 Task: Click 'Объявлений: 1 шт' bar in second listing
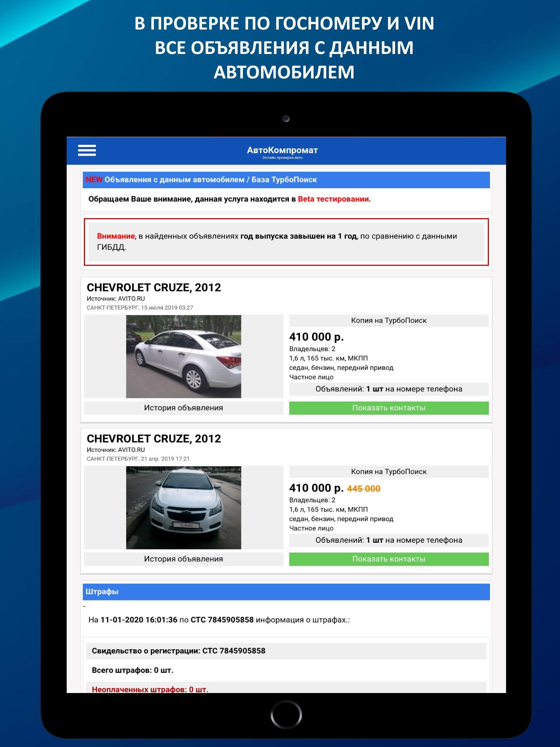(x=389, y=540)
